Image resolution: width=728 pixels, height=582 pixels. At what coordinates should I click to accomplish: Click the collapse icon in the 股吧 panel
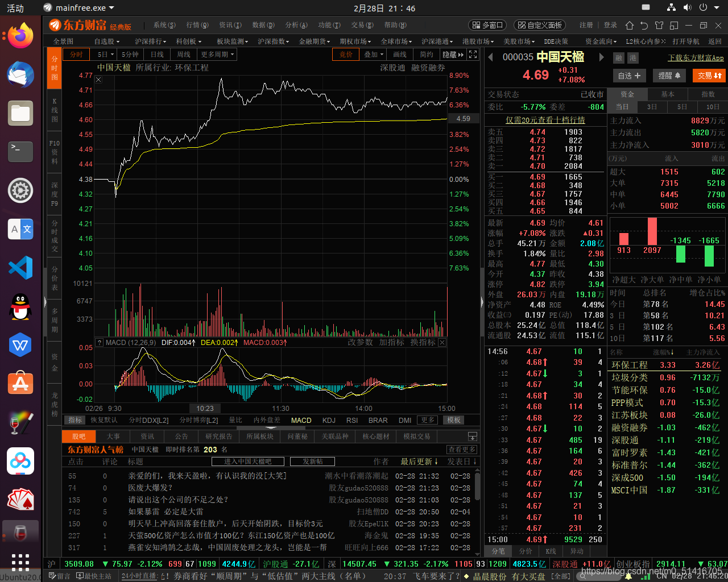point(473,436)
